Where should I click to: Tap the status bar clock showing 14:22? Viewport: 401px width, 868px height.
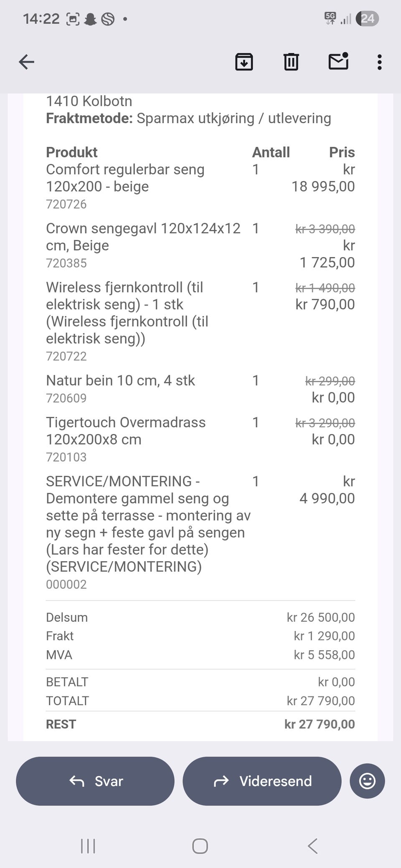41,19
